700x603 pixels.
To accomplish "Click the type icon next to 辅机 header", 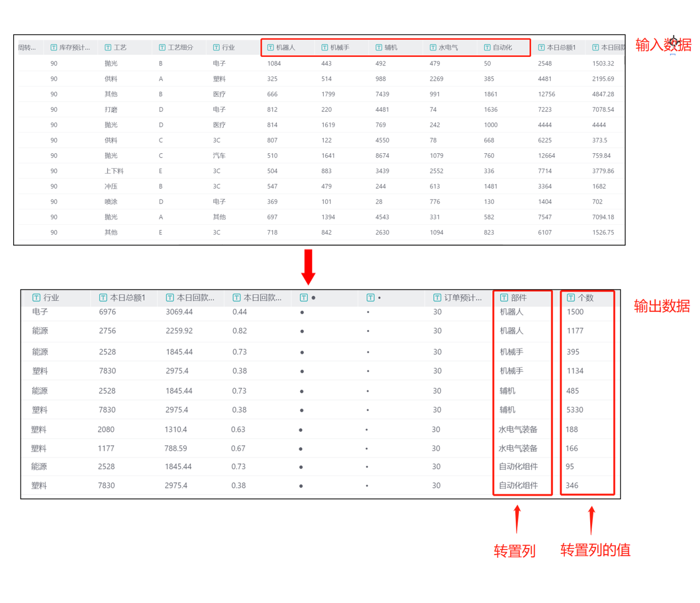I will [x=379, y=48].
